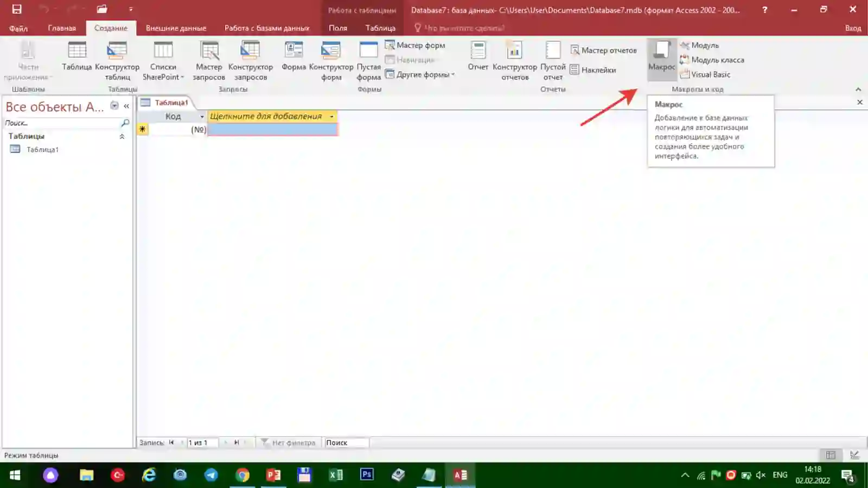Open the Report Designer (Конструктор отчетов)
Viewport: 868px width, 488px height.
point(515,61)
